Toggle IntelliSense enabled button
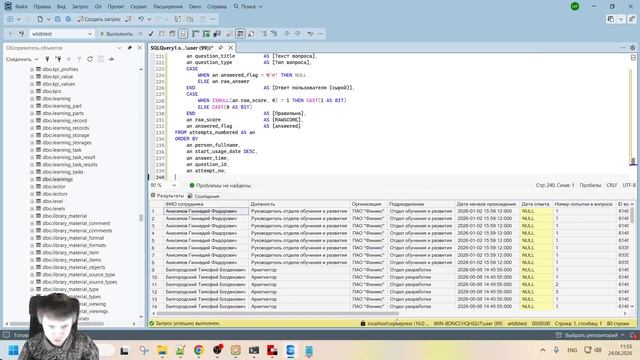Image resolution: width=640 pixels, height=360 pixels. 183,34
